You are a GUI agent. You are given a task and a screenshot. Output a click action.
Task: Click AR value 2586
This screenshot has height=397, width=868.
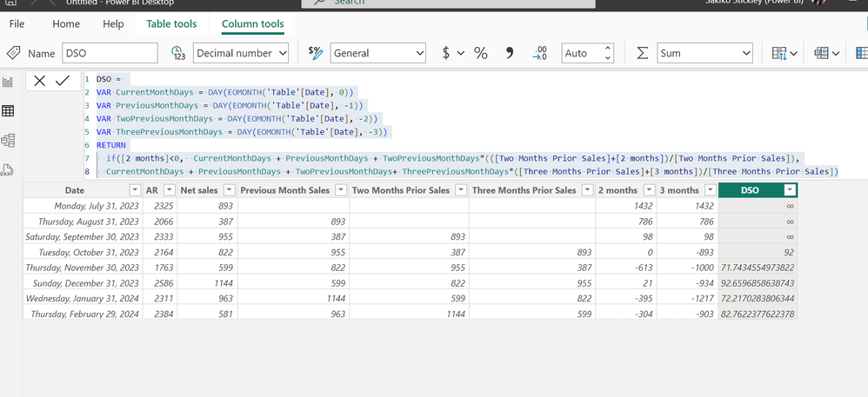click(159, 283)
